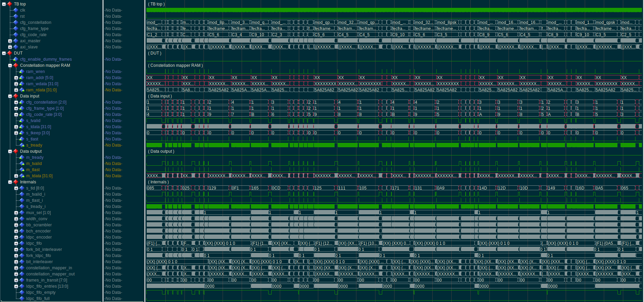Image resolution: width=644 pixels, height=302 pixels.
Task: Click the No Data value for cfg_constellation
Action: pos(113,22)
